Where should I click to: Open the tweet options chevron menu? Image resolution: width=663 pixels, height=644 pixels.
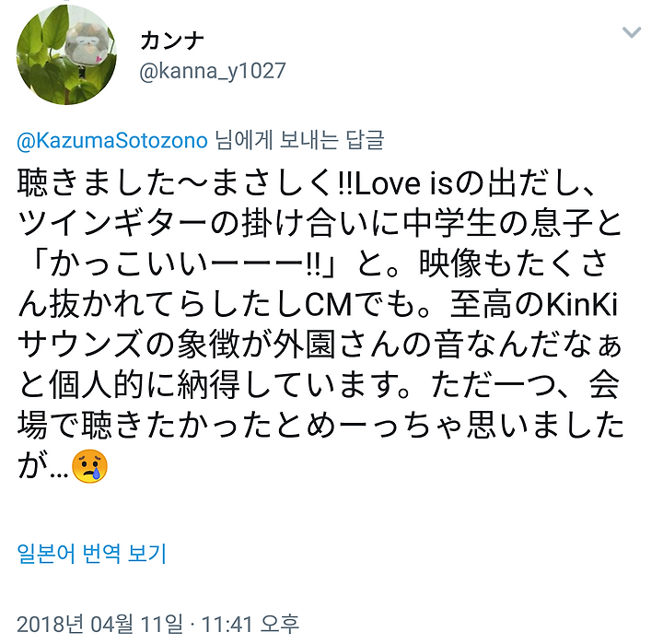[x=632, y=32]
